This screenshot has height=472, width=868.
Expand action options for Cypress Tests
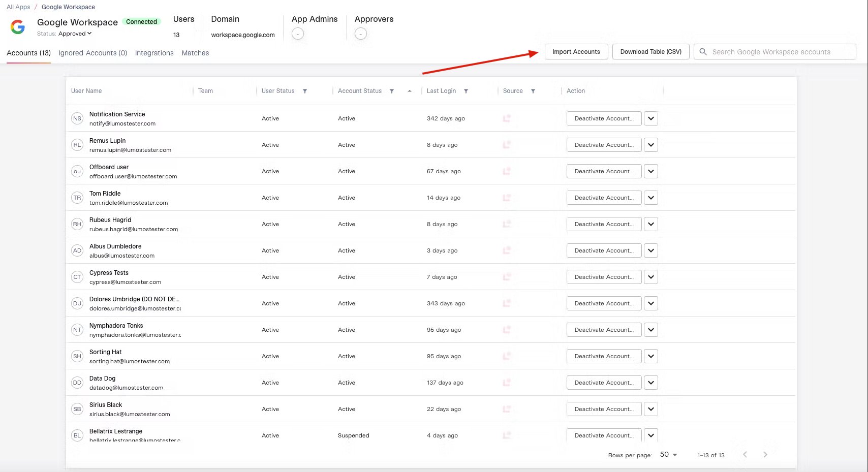651,277
